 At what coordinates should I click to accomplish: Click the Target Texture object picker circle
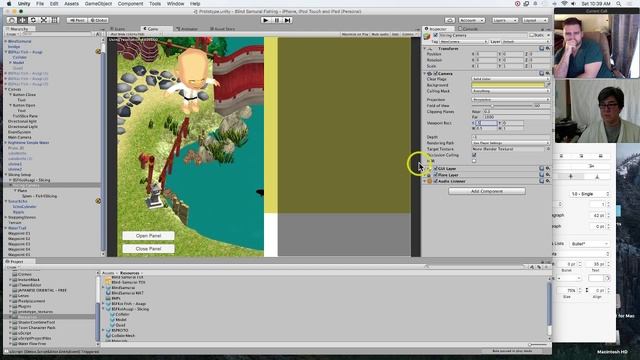pyautogui.click(x=548, y=149)
